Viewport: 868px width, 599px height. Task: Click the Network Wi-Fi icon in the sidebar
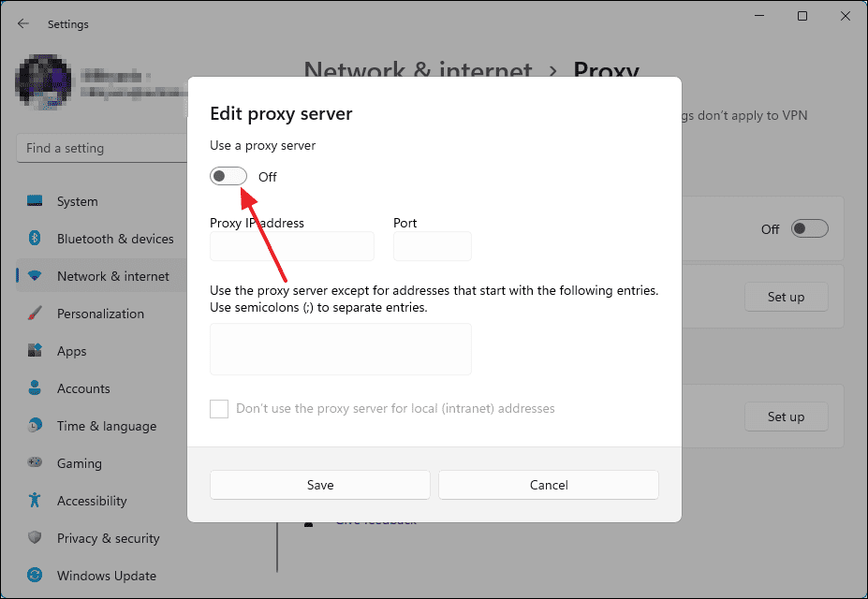click(x=35, y=276)
